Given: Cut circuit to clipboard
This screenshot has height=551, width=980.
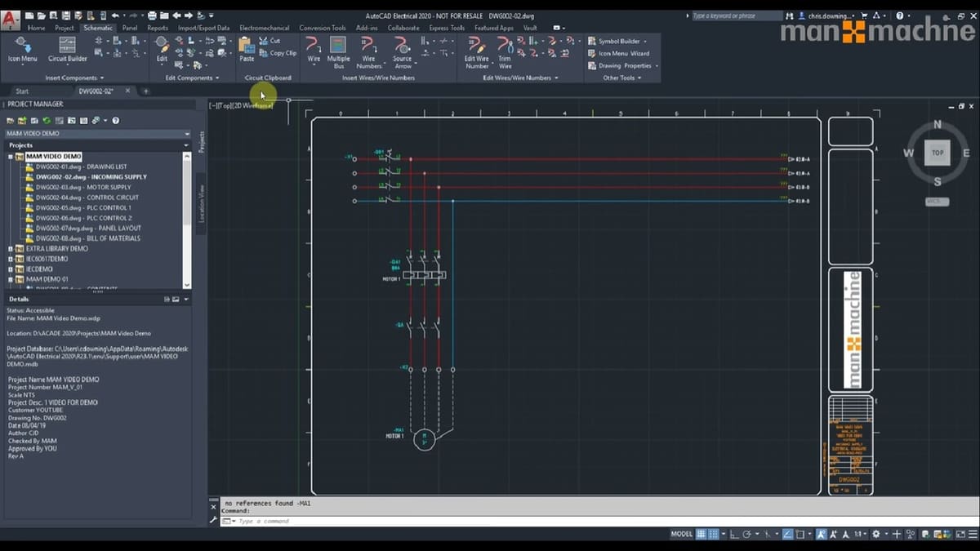Looking at the screenshot, I should pos(269,41).
